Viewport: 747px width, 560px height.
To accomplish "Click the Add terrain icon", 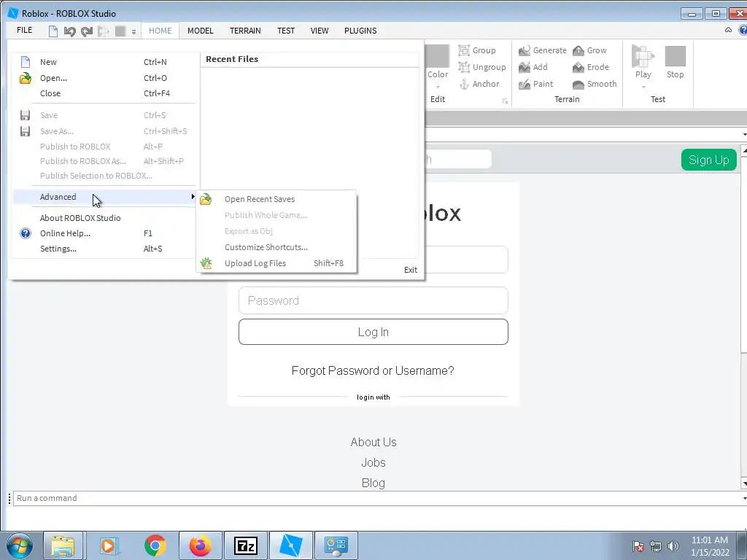I will pos(525,67).
